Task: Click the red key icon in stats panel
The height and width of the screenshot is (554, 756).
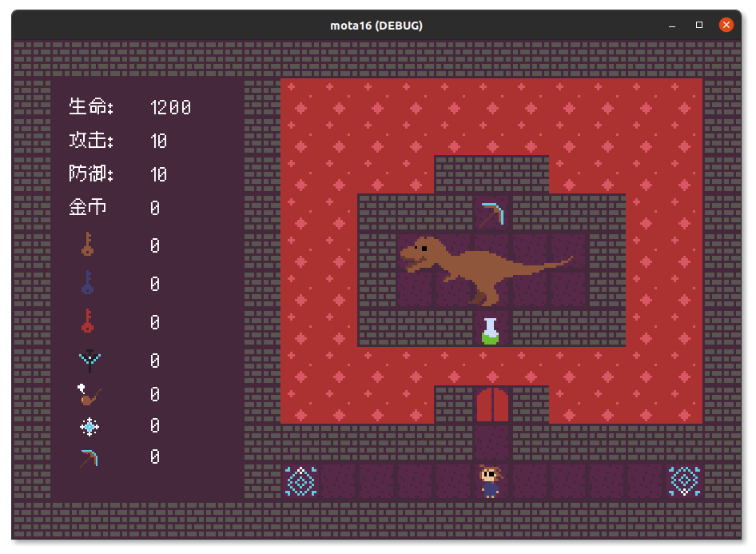Action: [x=87, y=321]
